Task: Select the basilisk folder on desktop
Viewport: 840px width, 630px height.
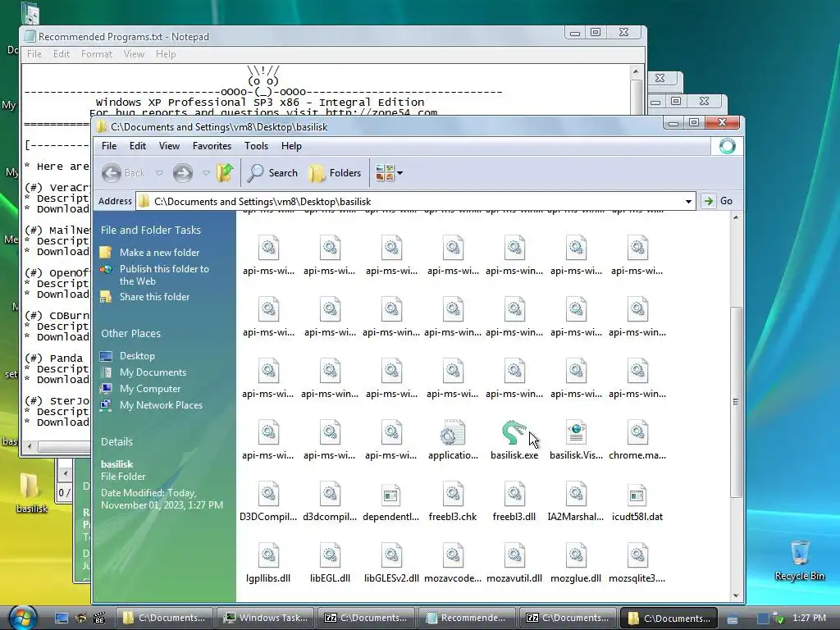Action: [x=31, y=493]
